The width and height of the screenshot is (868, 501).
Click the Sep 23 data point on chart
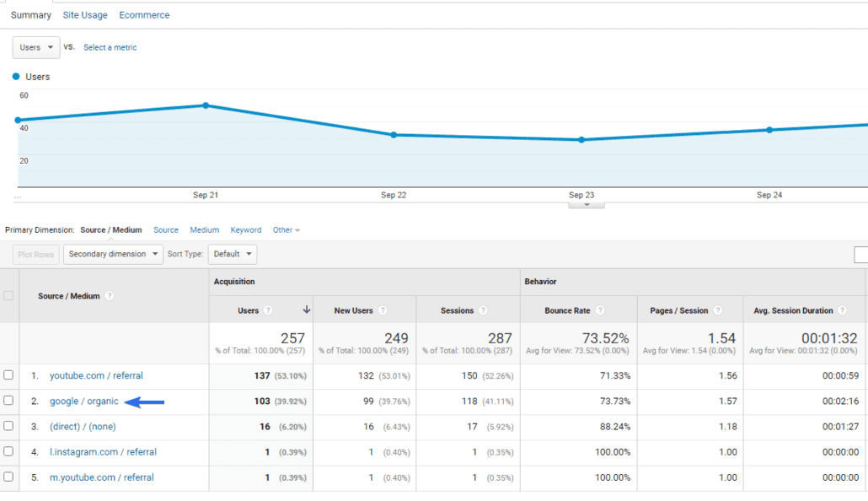[x=581, y=140]
